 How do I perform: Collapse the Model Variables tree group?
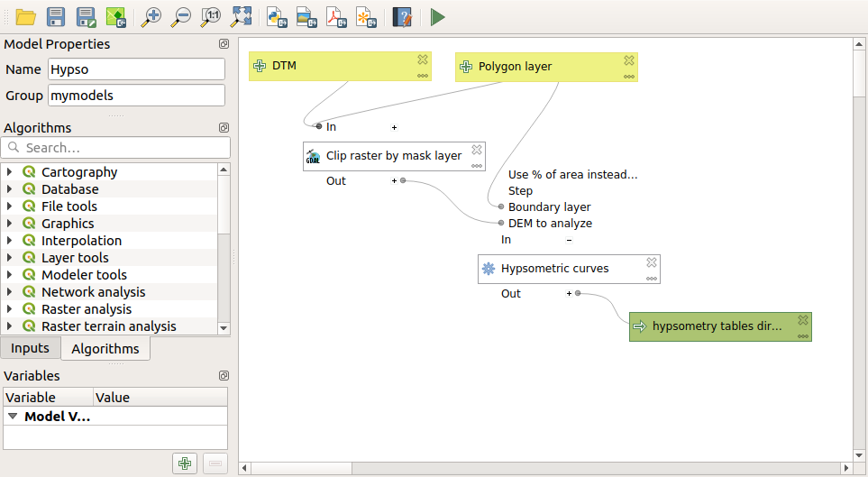[14, 417]
